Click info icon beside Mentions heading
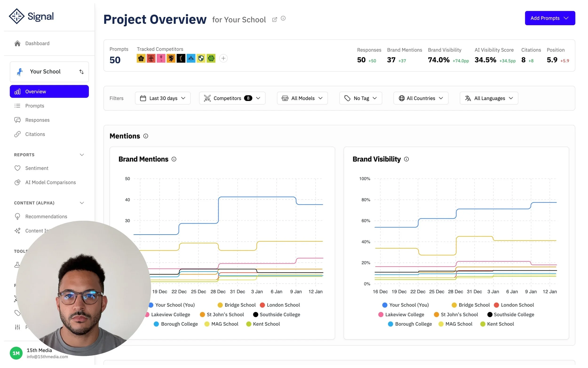 coord(146,136)
